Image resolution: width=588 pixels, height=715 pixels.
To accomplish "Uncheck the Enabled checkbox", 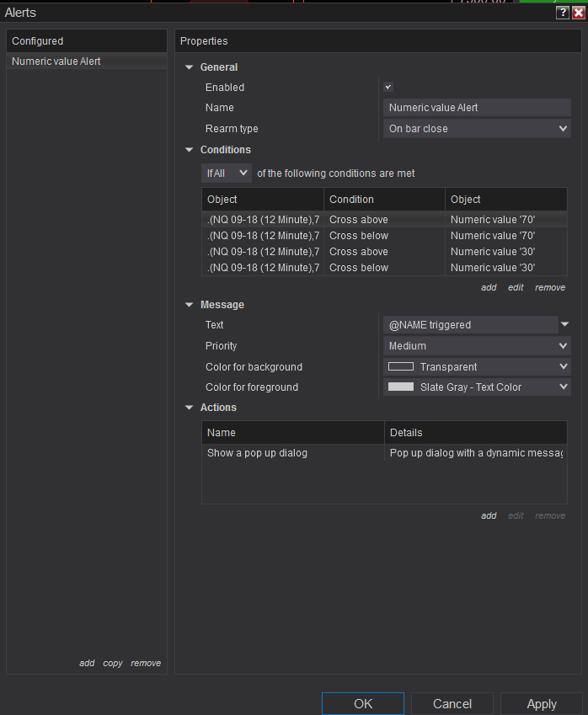I will 388,87.
